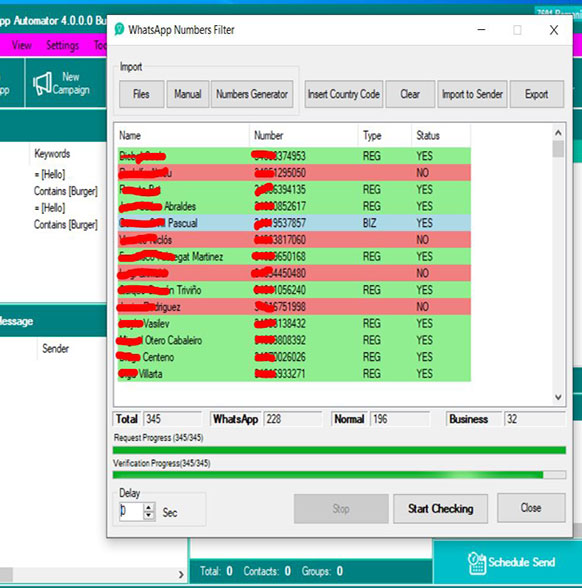Click the Close button beside Start Checking
This screenshot has height=588, width=582.
[x=531, y=508]
